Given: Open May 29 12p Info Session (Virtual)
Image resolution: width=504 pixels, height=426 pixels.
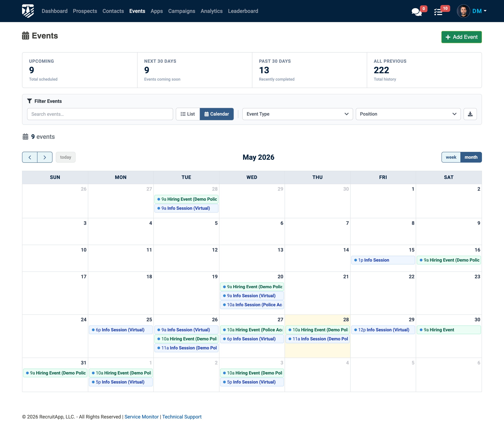Looking at the screenshot, I should click(x=383, y=330).
